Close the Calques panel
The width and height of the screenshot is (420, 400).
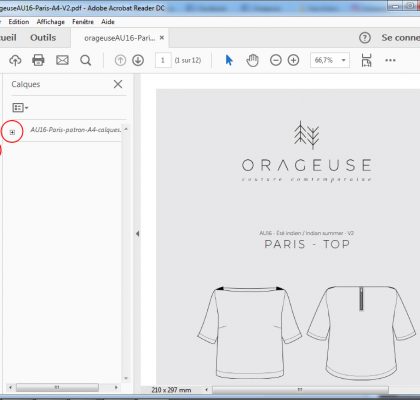pyautogui.click(x=118, y=84)
